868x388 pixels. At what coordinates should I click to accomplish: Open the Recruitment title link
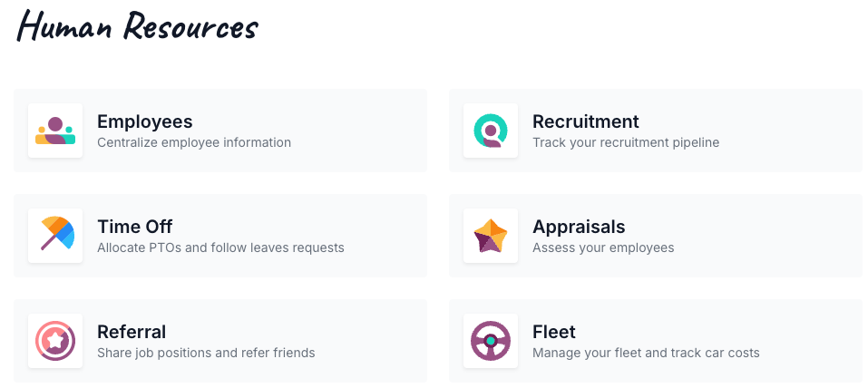pos(586,121)
